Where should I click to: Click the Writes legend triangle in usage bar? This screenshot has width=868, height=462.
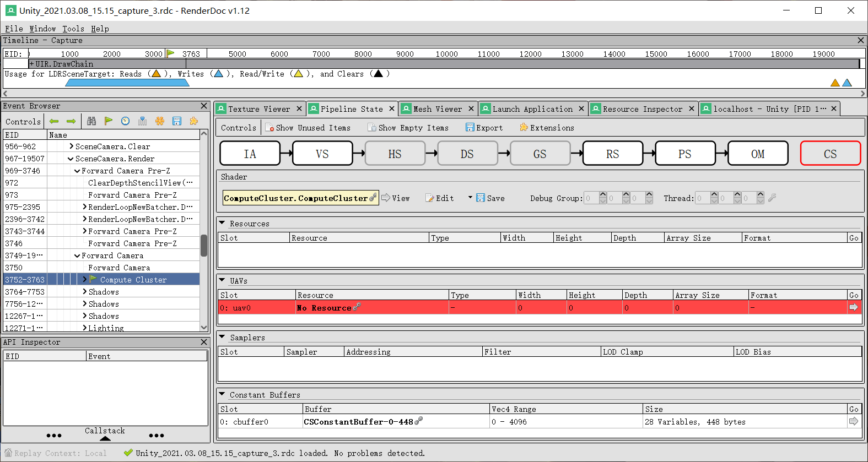(218, 74)
